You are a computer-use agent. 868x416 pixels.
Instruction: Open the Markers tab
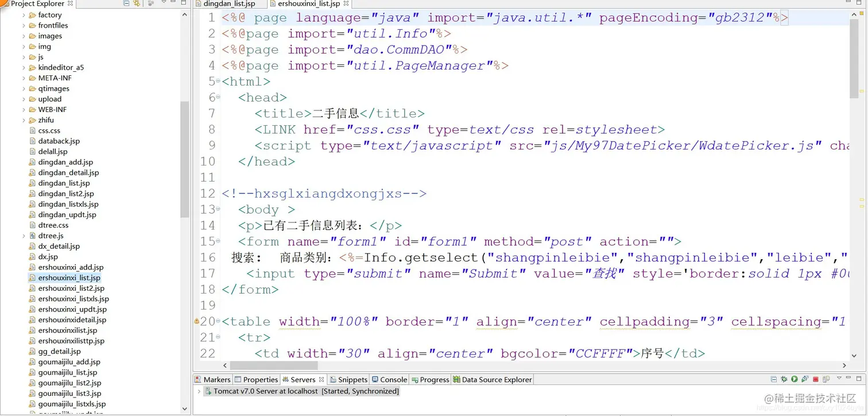coord(212,379)
